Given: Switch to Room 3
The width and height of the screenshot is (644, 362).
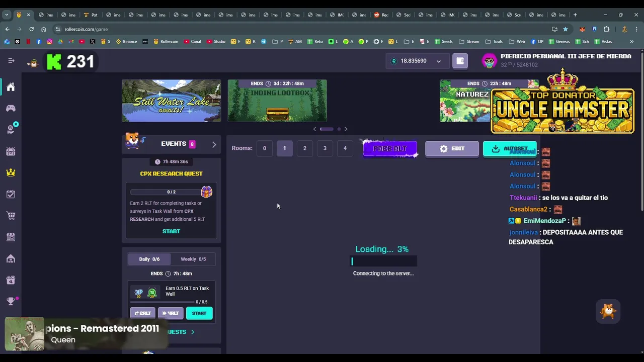Looking at the screenshot, I should click(325, 148).
